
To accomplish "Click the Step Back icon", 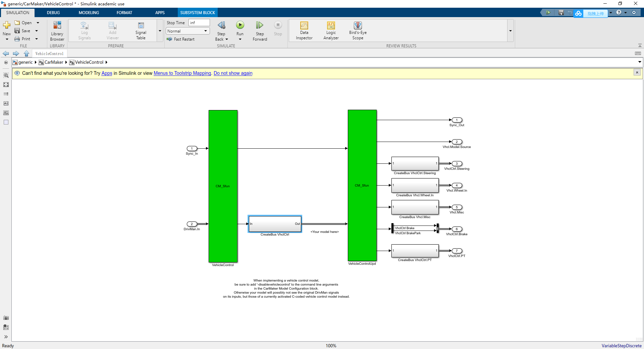I will click(221, 25).
